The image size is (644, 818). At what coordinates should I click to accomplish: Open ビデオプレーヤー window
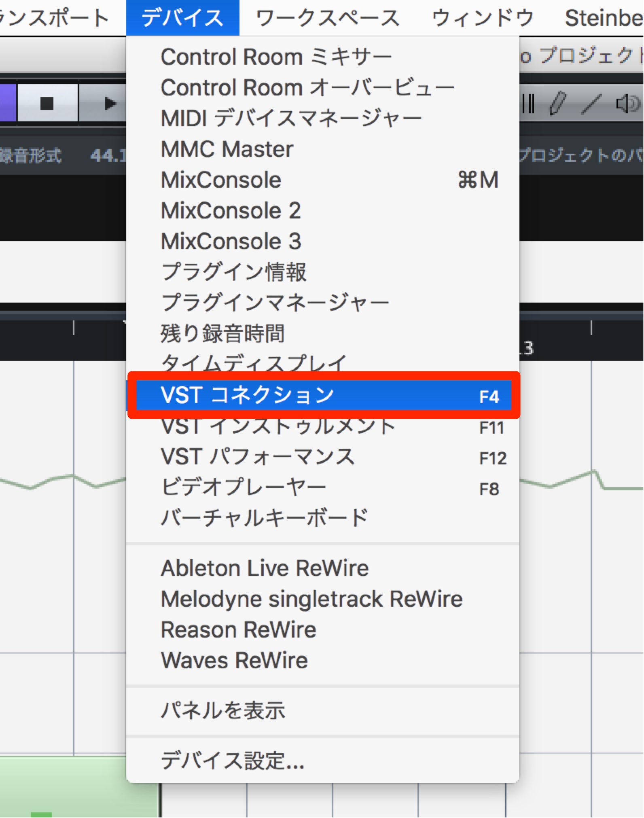coord(322,488)
